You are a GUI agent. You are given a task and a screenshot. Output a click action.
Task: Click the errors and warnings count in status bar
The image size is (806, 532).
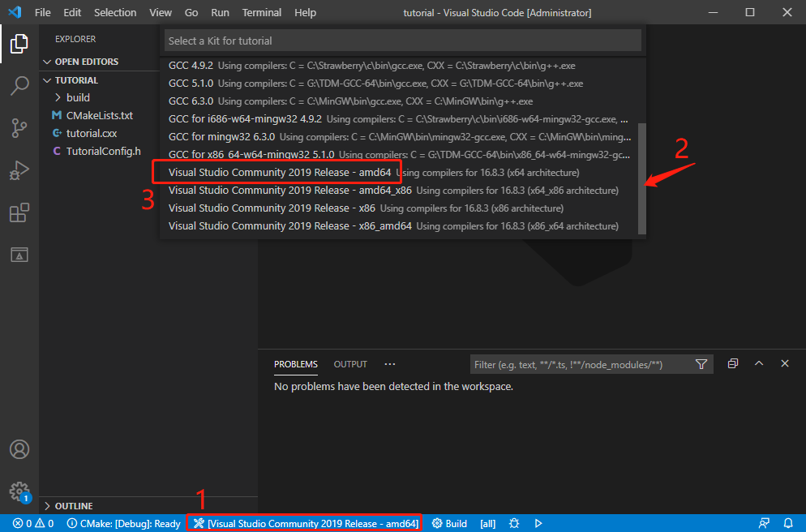[33, 523]
